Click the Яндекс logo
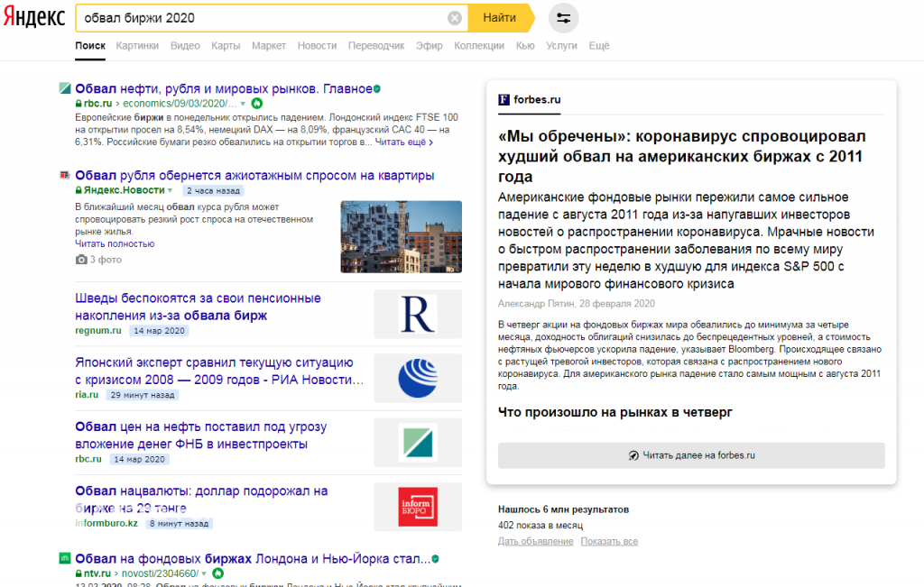This screenshot has height=587, width=924. 34,18
